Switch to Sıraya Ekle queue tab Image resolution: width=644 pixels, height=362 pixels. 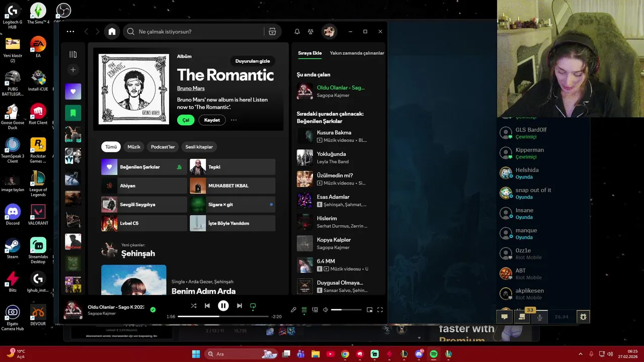(x=309, y=53)
